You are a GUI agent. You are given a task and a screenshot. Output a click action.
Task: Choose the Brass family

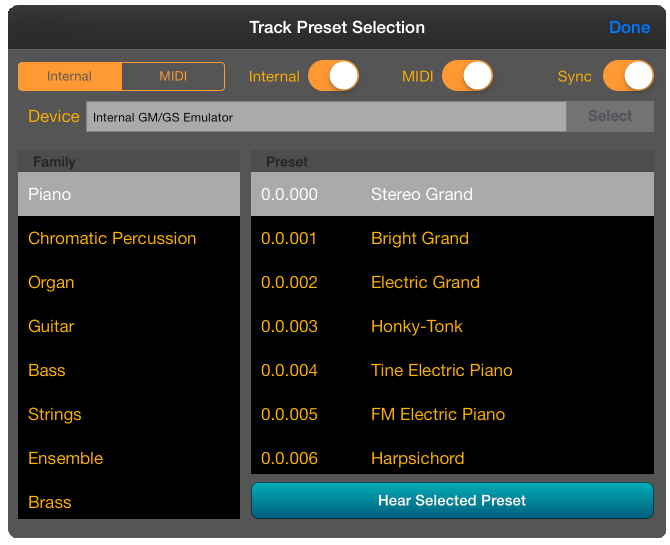tap(129, 501)
